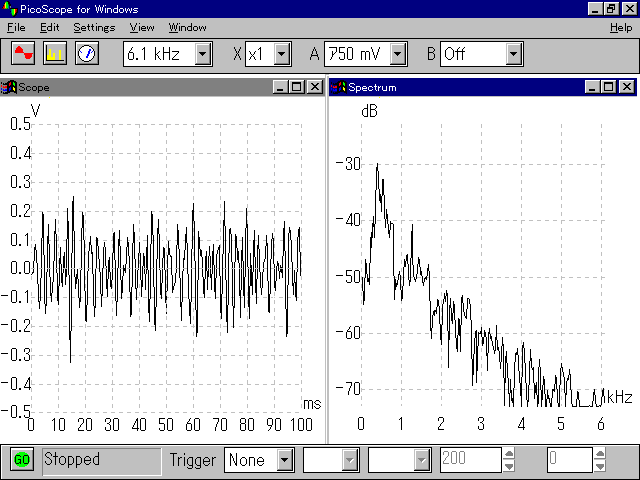The width and height of the screenshot is (640, 480).
Task: Open the meter view icon
Action: (87, 53)
